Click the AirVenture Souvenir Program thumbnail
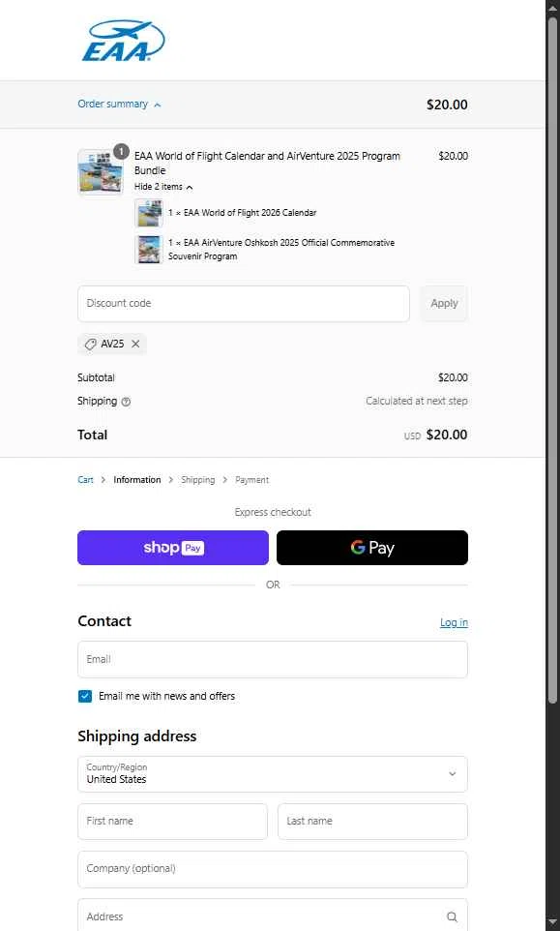Viewport: 560px width, 931px height. (149, 250)
